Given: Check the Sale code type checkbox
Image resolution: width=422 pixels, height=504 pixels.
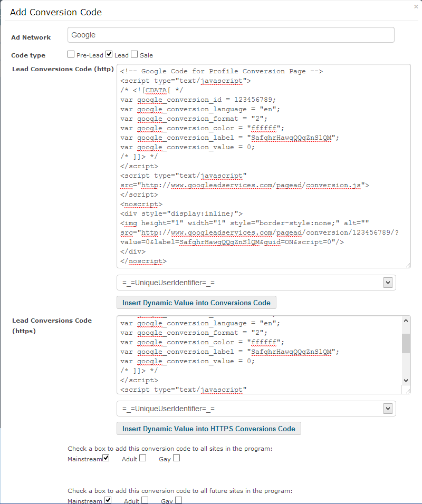Looking at the screenshot, I should [x=134, y=54].
